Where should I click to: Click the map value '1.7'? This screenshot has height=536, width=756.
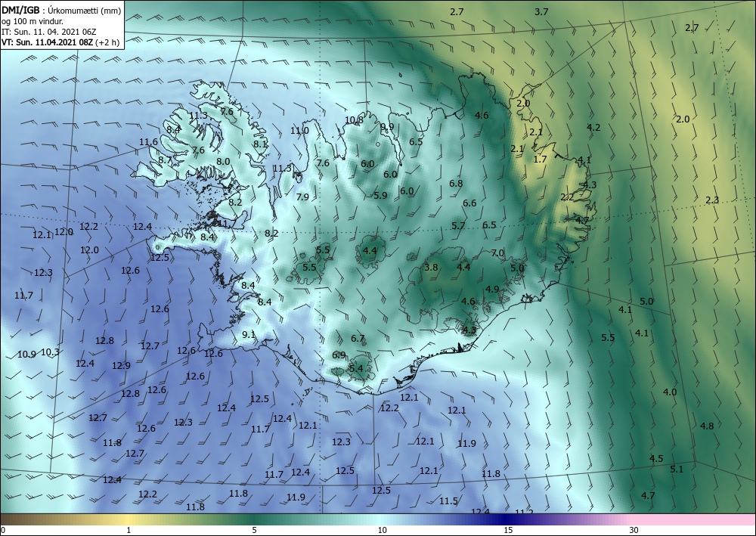click(x=541, y=159)
